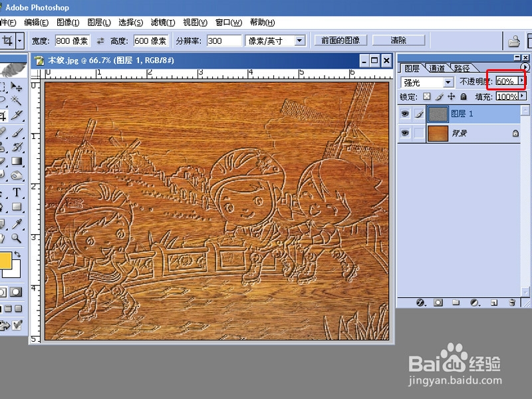Open the Layers panel flyout menu
Screen dimensions: 532x399
click(525, 67)
